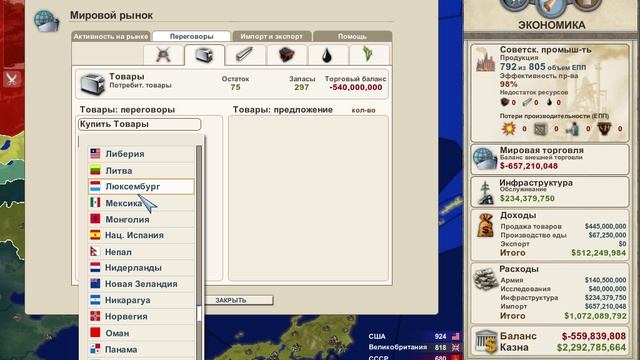640x360 pixels.
Task: Click the Торговый баланс value -540,000,000
Action: click(x=356, y=87)
